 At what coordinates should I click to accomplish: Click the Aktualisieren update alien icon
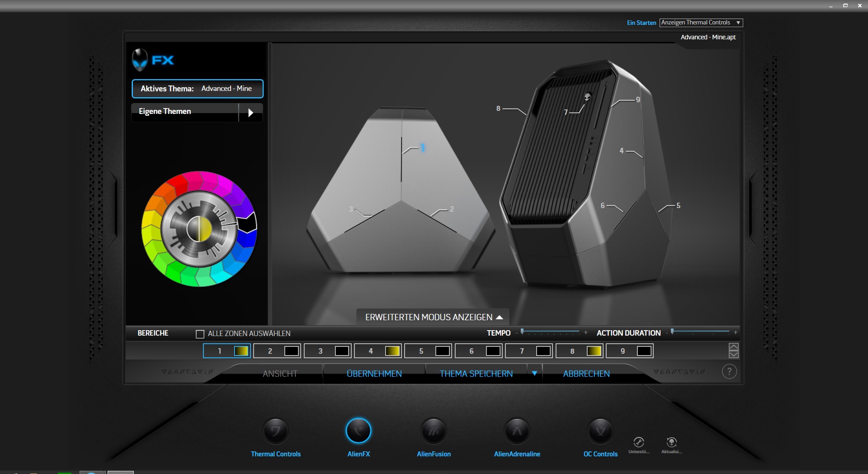(671, 442)
